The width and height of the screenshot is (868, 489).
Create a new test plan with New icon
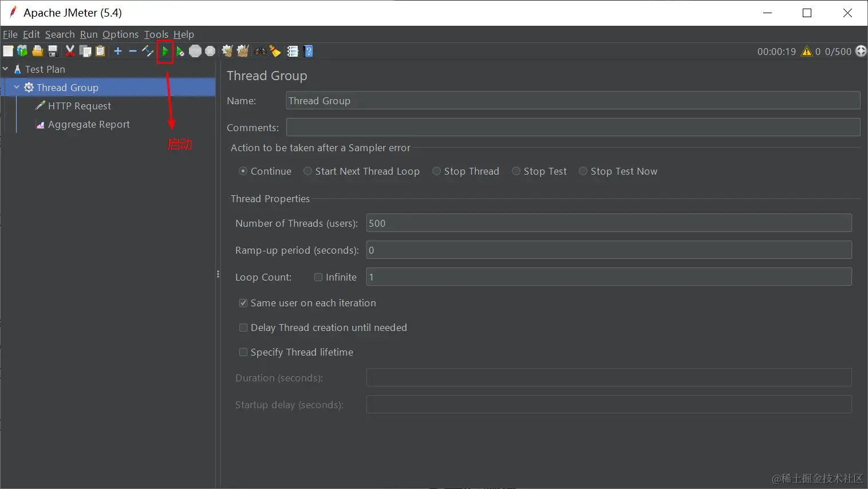click(x=8, y=52)
